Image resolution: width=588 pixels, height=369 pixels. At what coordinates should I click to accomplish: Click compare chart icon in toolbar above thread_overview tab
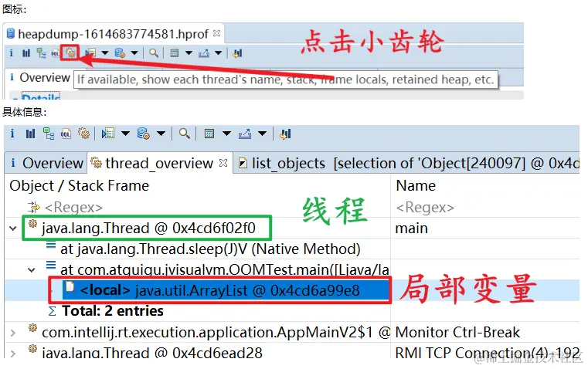coord(285,134)
